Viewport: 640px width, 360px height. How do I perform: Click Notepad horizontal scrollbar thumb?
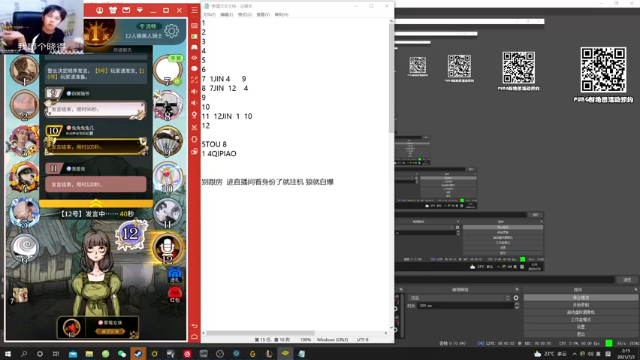(x=260, y=333)
